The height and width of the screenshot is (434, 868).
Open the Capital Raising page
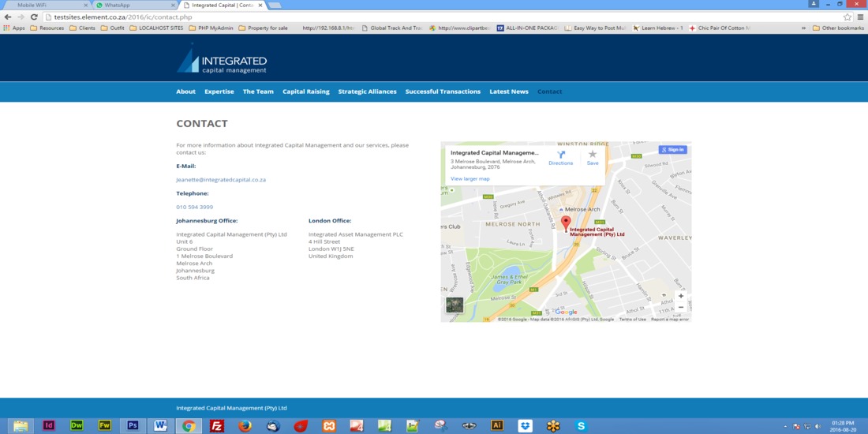306,92
